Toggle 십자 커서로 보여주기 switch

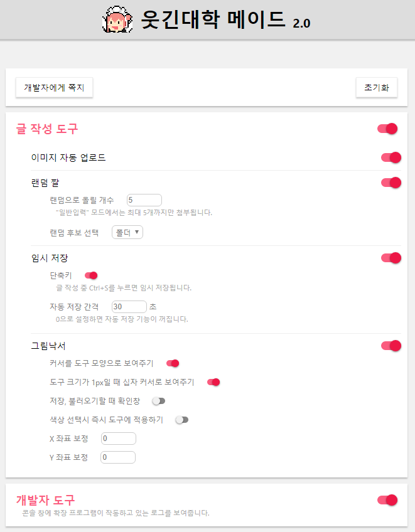pyautogui.click(x=213, y=383)
